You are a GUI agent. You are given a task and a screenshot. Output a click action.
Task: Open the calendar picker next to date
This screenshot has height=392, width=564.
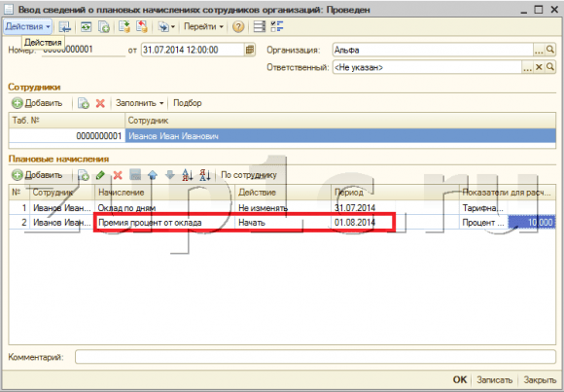[250, 50]
